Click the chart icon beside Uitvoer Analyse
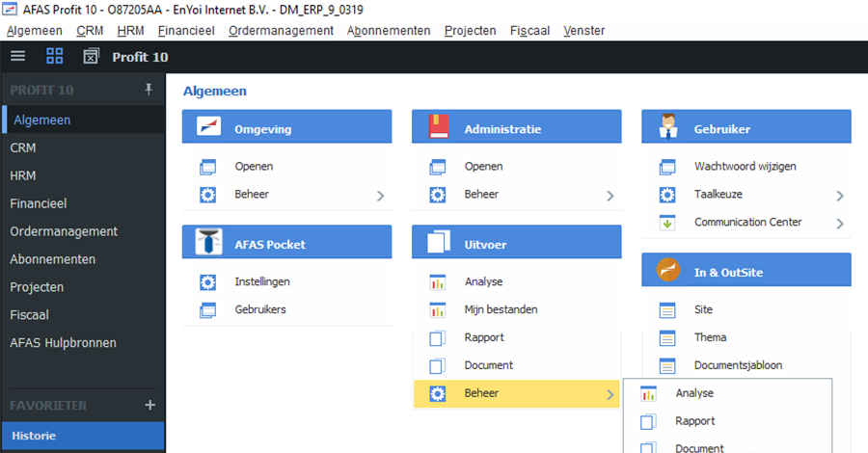 (x=437, y=282)
